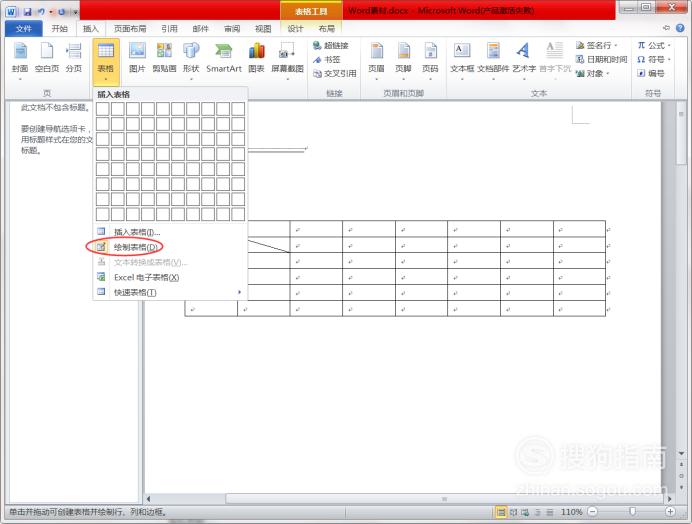This screenshot has width=692, height=524.
Task: Expand Quick Tables (快速表格) submenu
Action: pyautogui.click(x=170, y=292)
